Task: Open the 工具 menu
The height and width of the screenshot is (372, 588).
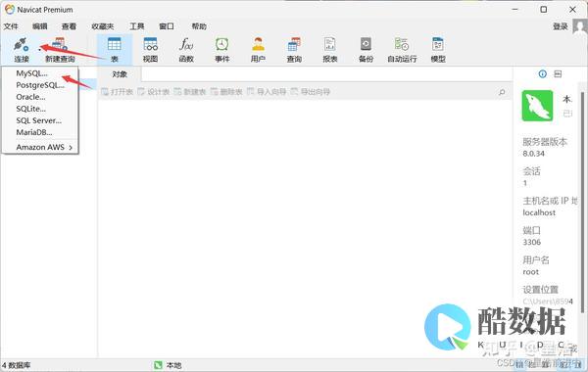Action: coord(137,26)
